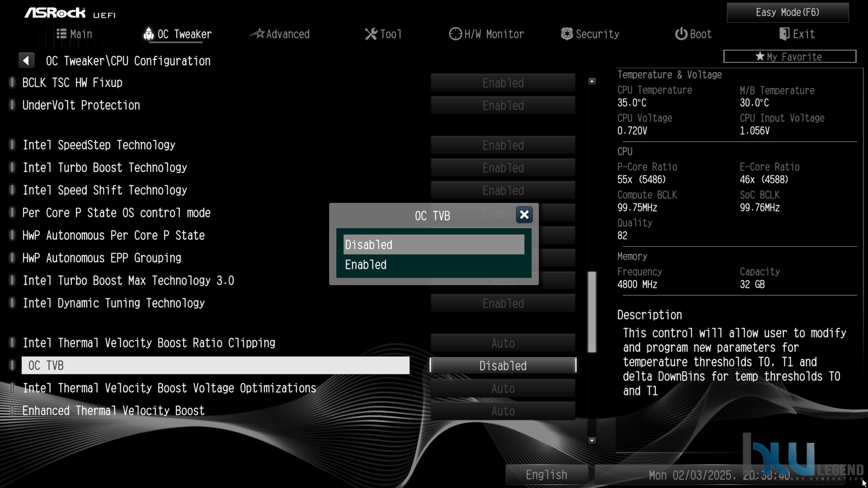
Task: Select the UnderVolt Protection setting
Action: [81, 105]
